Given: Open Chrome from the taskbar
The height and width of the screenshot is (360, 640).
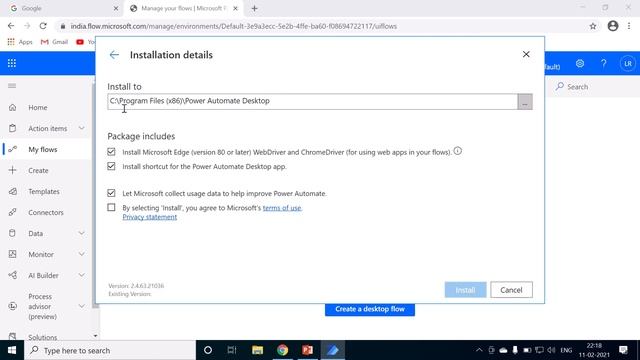Looking at the screenshot, I should (282, 350).
